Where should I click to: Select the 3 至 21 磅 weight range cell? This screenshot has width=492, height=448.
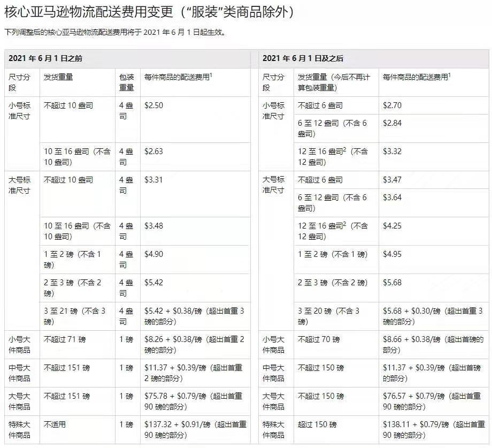tap(74, 316)
